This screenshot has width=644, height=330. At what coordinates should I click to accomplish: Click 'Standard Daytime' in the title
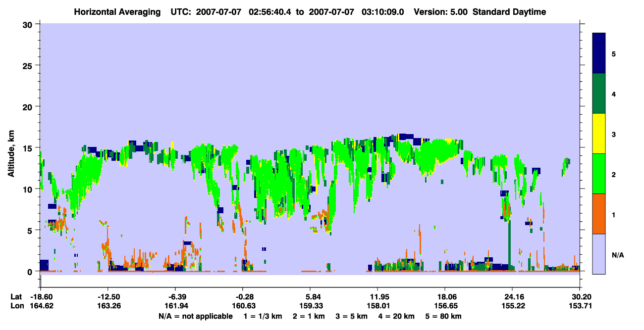tap(509, 12)
